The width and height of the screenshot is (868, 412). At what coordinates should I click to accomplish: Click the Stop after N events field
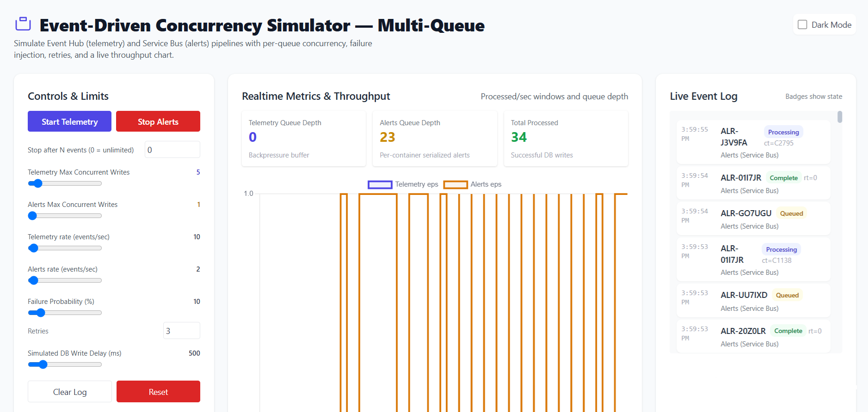pos(172,150)
